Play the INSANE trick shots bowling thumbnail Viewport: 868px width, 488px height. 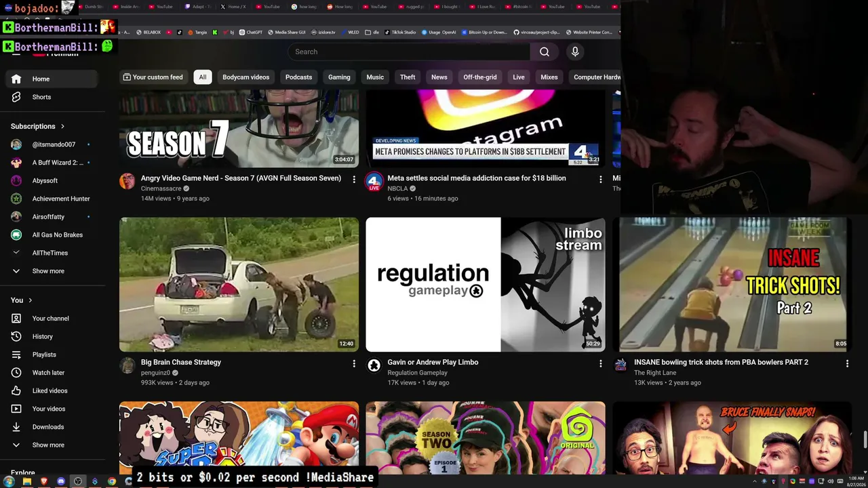point(732,285)
